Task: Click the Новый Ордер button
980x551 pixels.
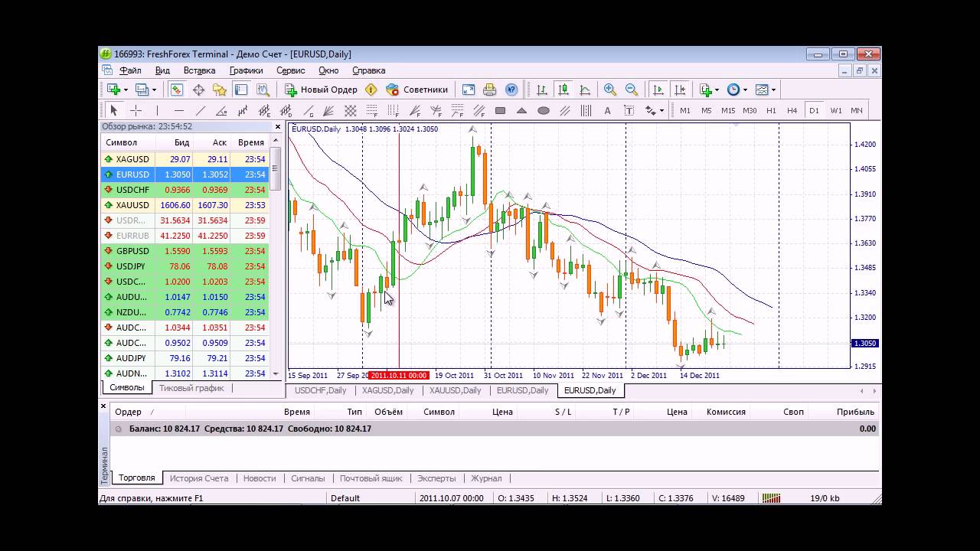Action: pyautogui.click(x=321, y=90)
